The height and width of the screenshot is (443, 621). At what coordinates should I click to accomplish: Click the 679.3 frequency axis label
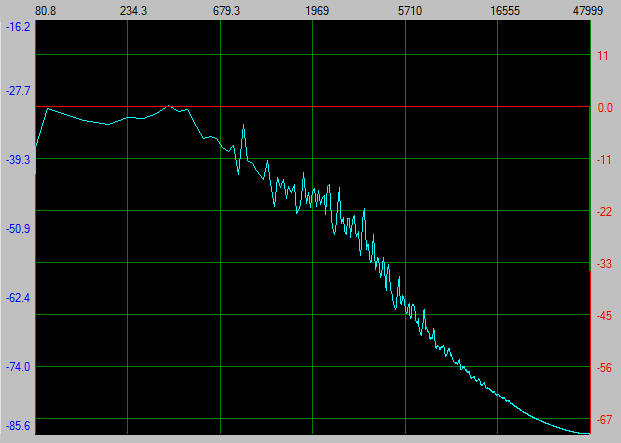coord(226,11)
